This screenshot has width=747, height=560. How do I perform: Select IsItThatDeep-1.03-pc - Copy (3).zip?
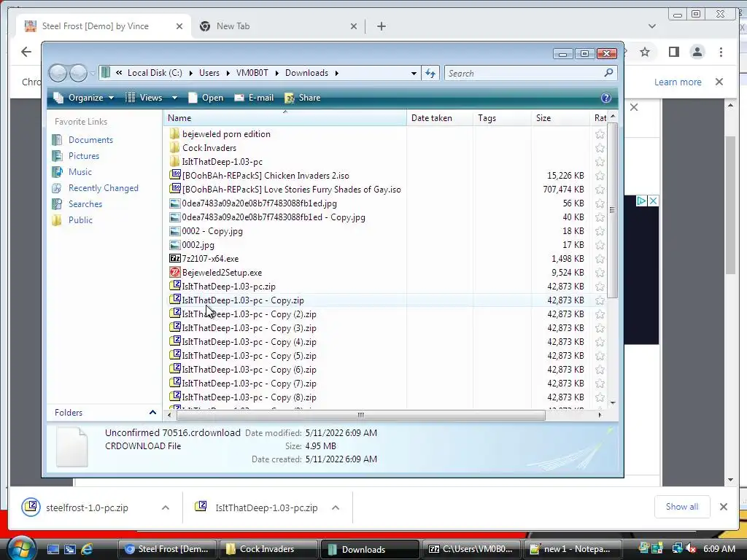[x=249, y=328]
